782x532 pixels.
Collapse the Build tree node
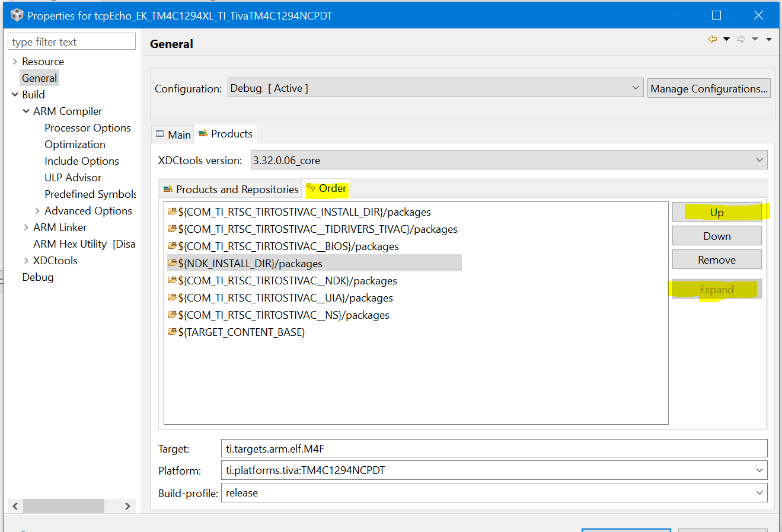15,95
